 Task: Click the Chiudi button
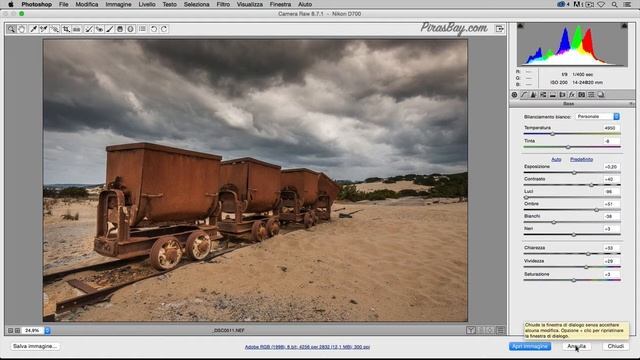616,346
